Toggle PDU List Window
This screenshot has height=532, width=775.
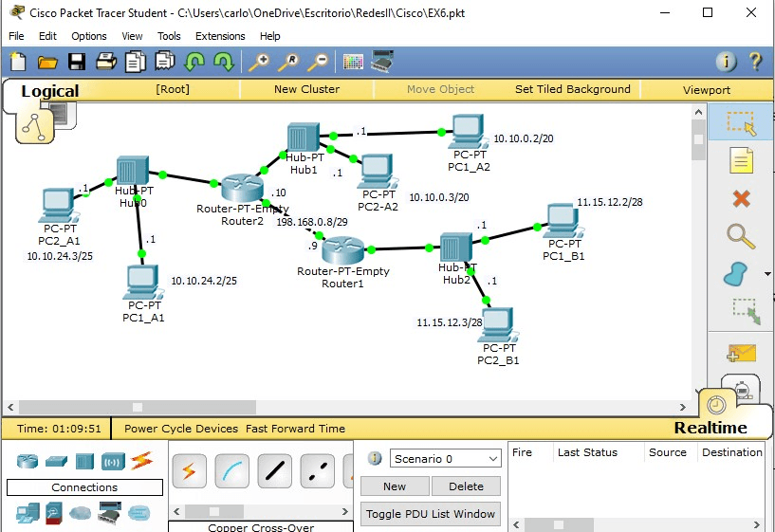click(431, 514)
